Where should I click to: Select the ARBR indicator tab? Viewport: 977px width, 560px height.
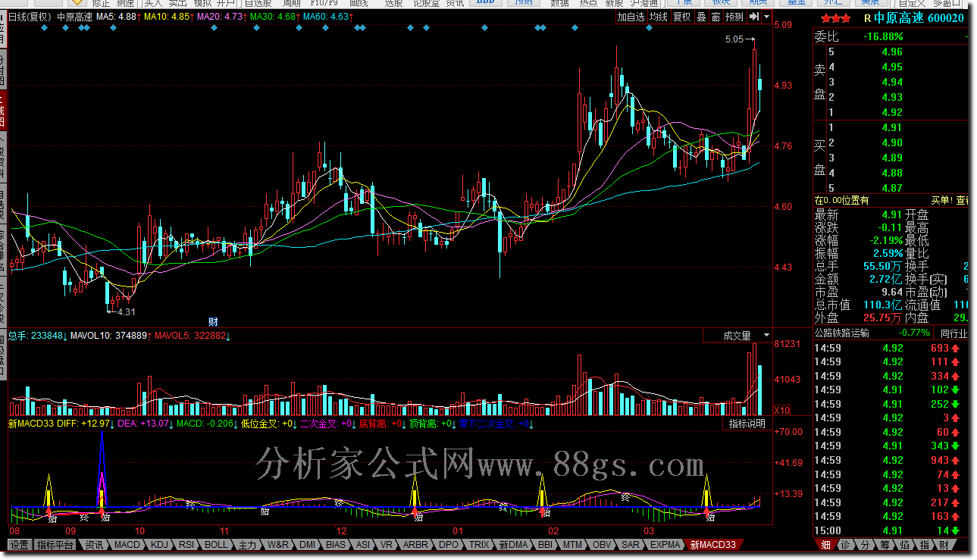415,545
